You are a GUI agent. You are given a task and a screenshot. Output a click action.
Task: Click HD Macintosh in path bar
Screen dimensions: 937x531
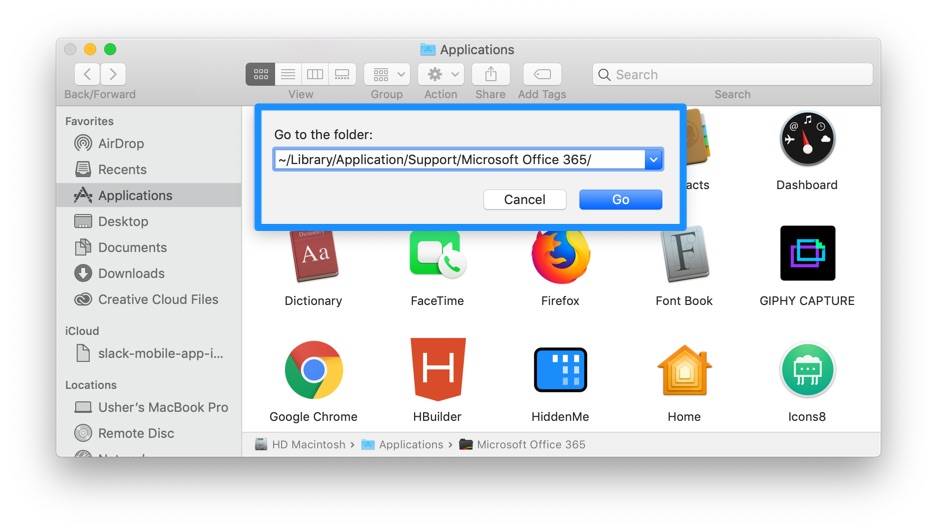click(300, 444)
